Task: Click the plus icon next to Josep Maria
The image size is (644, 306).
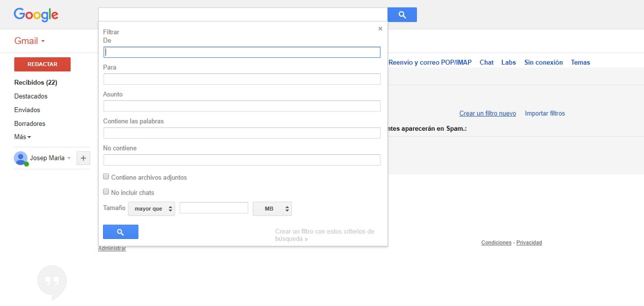Action: [83, 158]
